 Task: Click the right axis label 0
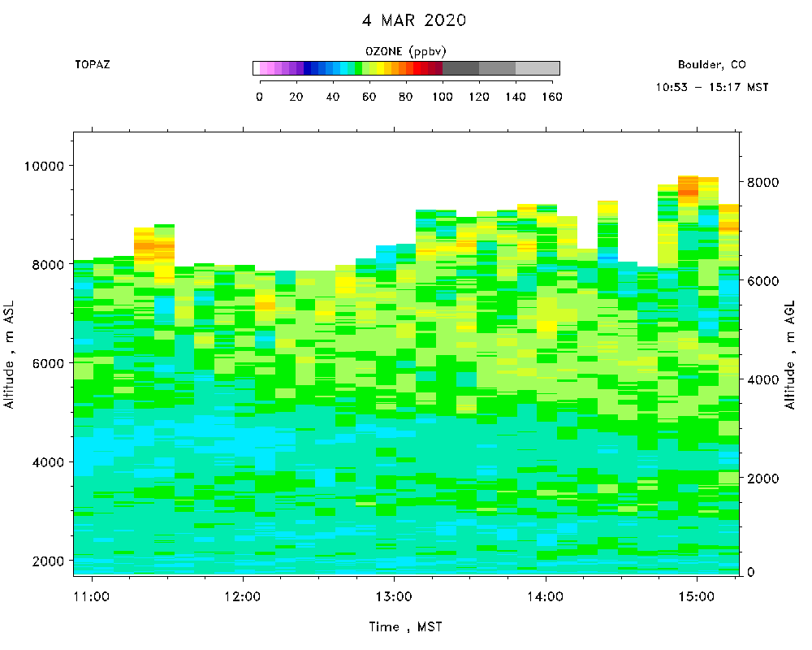click(750, 572)
